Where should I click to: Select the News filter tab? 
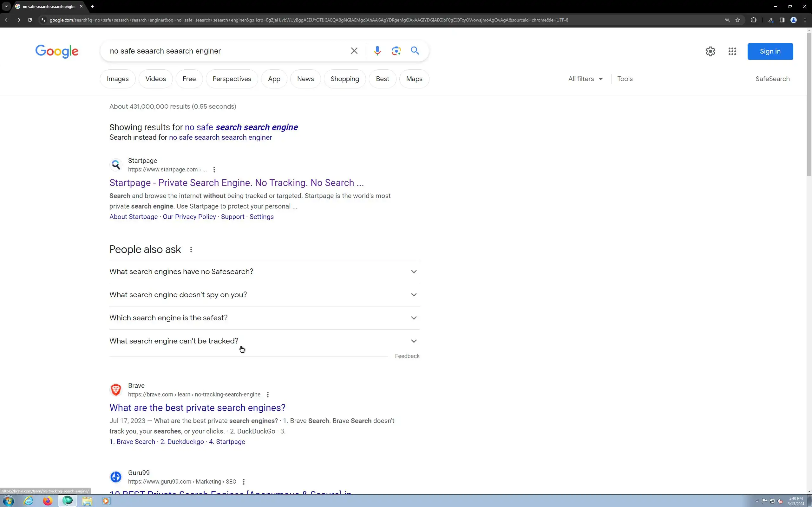[x=305, y=79]
